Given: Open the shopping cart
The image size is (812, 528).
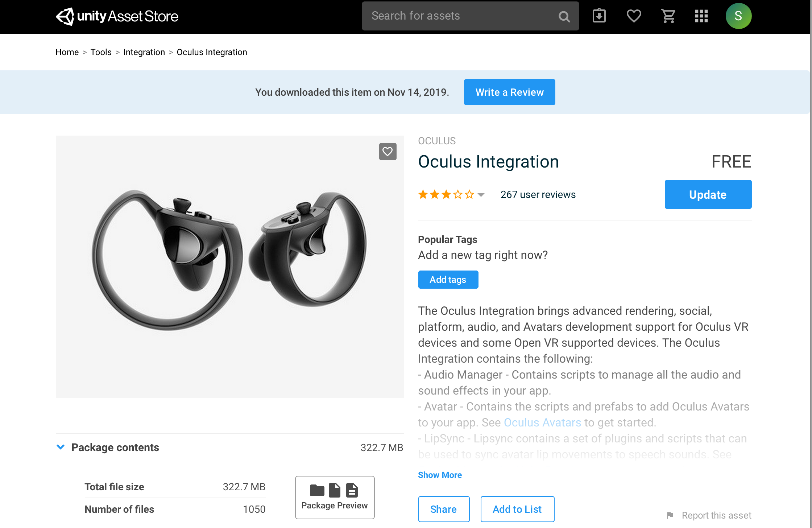Looking at the screenshot, I should (x=668, y=16).
